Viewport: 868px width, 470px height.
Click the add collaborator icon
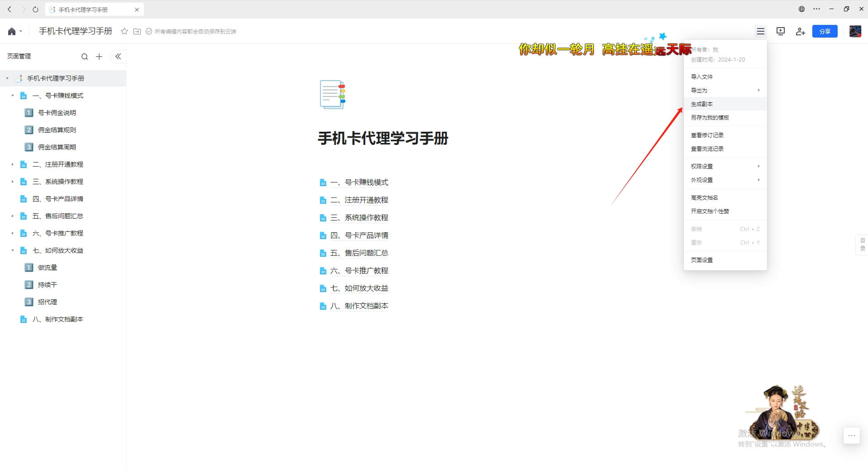pyautogui.click(x=801, y=31)
